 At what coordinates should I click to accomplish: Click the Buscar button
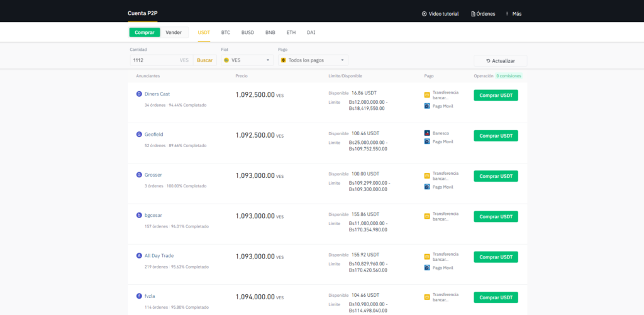[204, 60]
